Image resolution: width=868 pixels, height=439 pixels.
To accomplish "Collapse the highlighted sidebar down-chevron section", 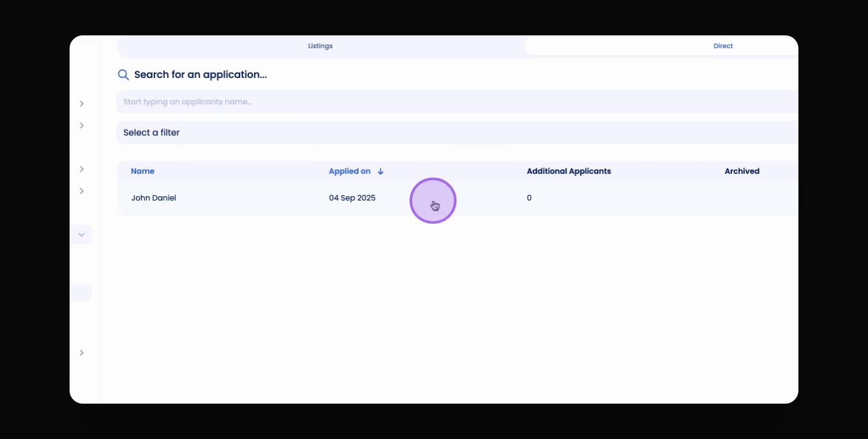I will click(81, 235).
